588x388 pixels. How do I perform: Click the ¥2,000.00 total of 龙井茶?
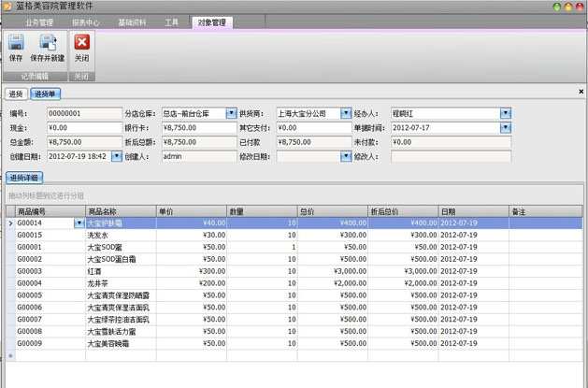(x=332, y=283)
